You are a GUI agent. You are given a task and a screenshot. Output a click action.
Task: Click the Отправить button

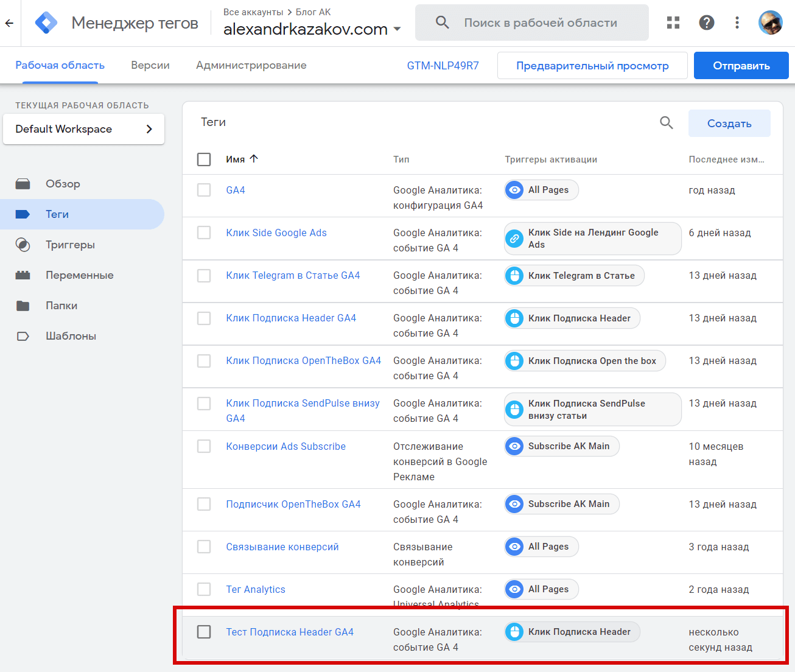tap(741, 65)
